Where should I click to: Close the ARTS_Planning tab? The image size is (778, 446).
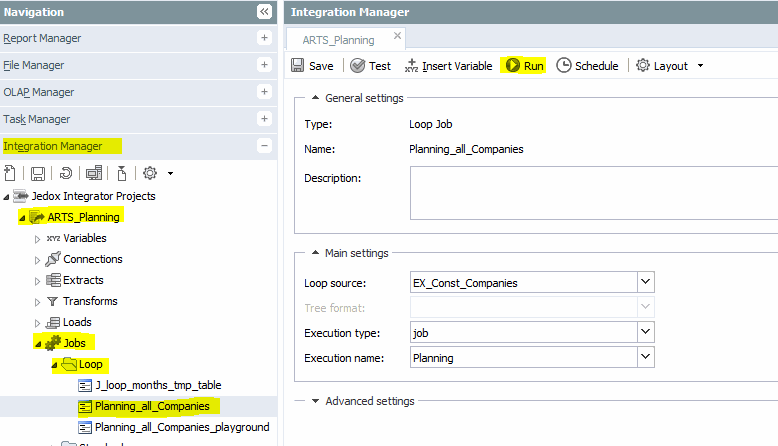[x=397, y=36]
